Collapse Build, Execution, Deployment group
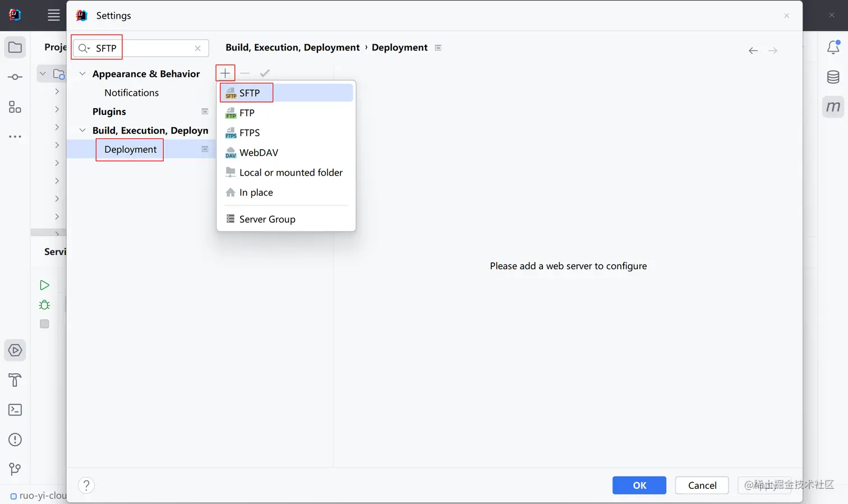848x504 pixels. (82, 130)
